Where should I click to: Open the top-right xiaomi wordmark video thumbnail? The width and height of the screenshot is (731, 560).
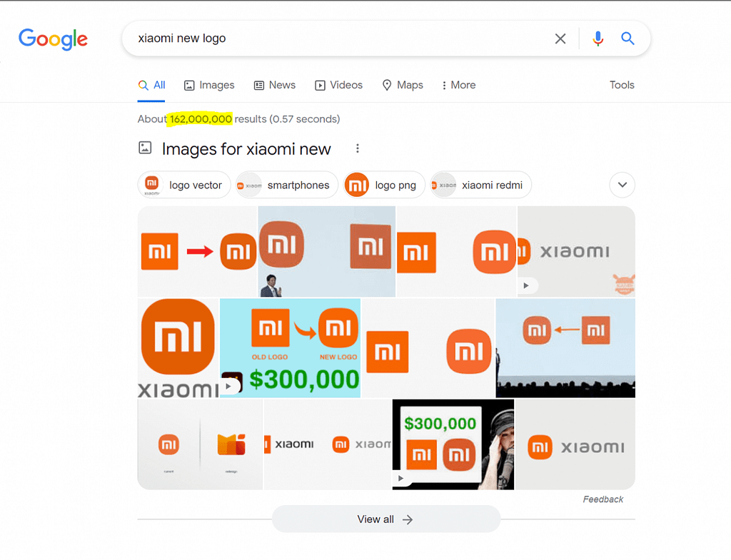(577, 252)
